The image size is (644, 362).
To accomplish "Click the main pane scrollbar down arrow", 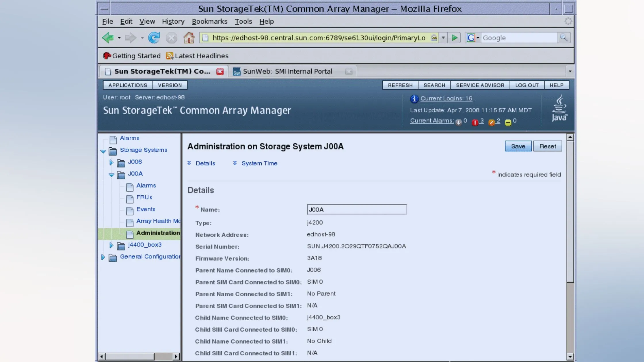I will pos(570,357).
